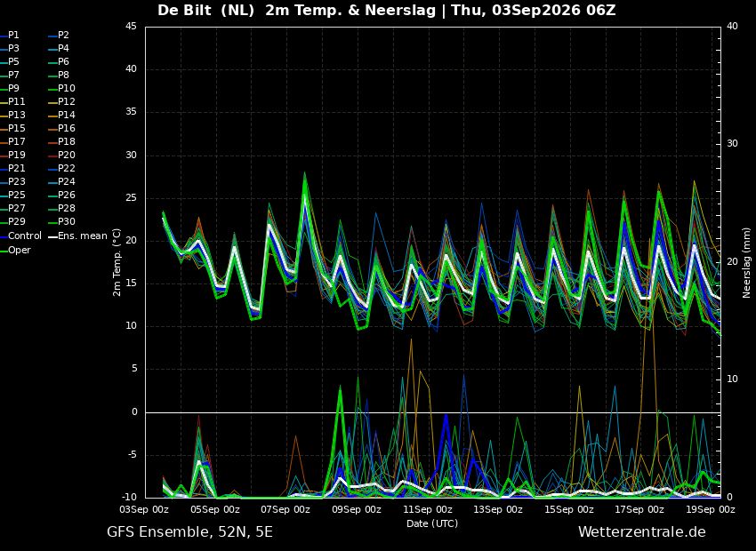Viewport: 756px width, 551px height.
Task: Click the P30 legend entry
Action: 62,221
